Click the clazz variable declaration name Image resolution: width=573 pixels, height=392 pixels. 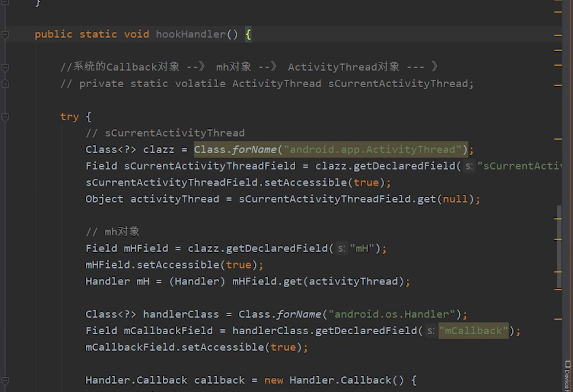tap(159, 150)
